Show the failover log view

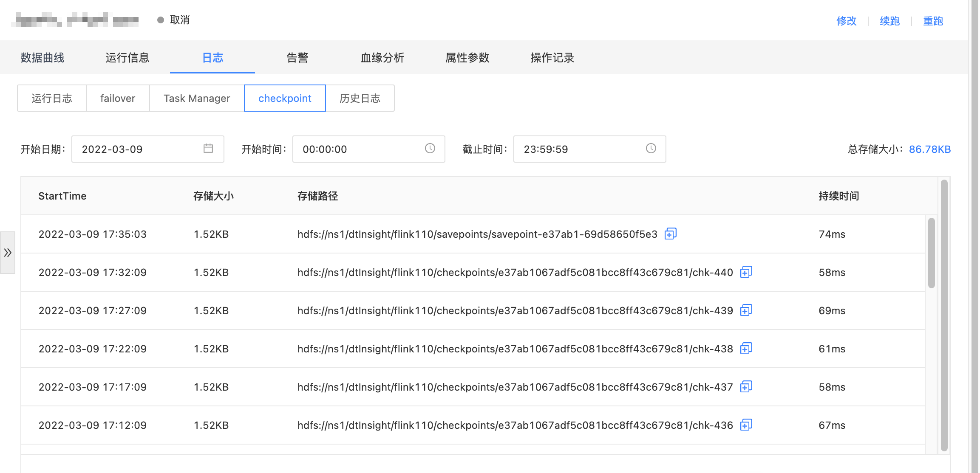[x=118, y=98]
